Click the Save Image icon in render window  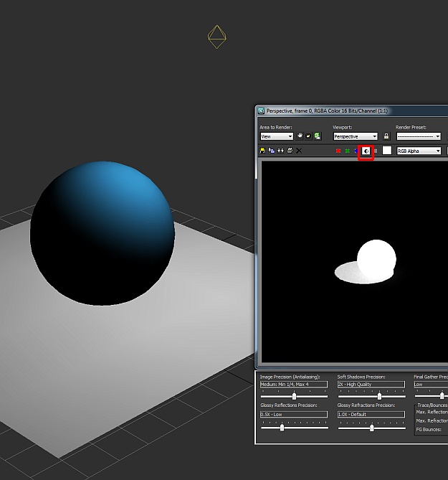point(262,151)
